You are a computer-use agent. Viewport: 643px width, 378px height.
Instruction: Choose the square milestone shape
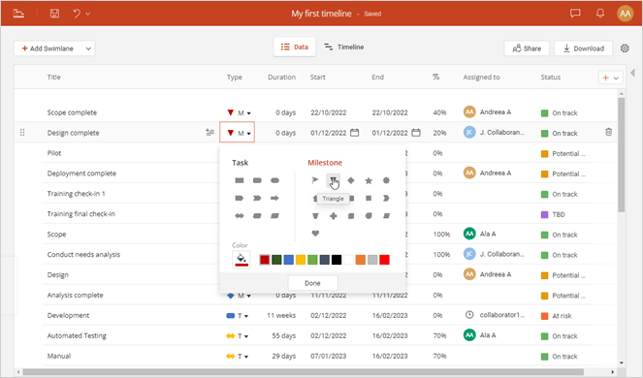(369, 198)
